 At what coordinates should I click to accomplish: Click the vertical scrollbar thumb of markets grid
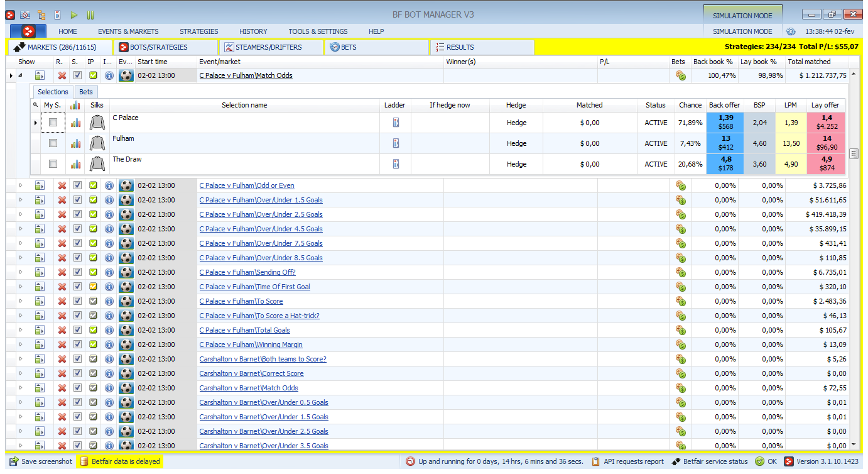pyautogui.click(x=854, y=153)
